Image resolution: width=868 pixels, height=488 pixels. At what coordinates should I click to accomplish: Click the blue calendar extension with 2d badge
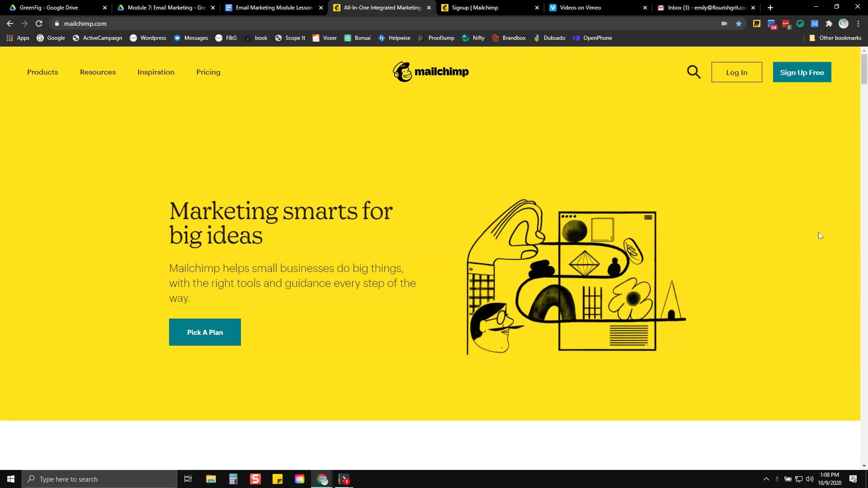coord(771,24)
